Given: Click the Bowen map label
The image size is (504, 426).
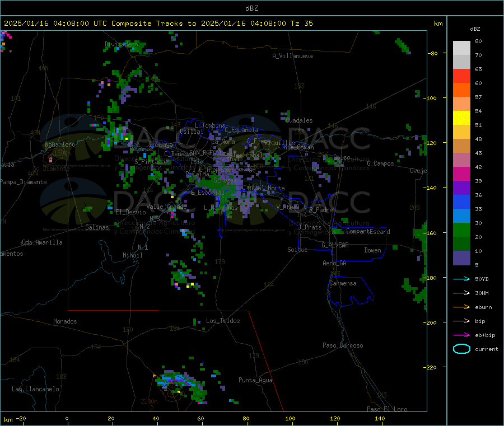Looking at the screenshot, I should (x=372, y=250).
